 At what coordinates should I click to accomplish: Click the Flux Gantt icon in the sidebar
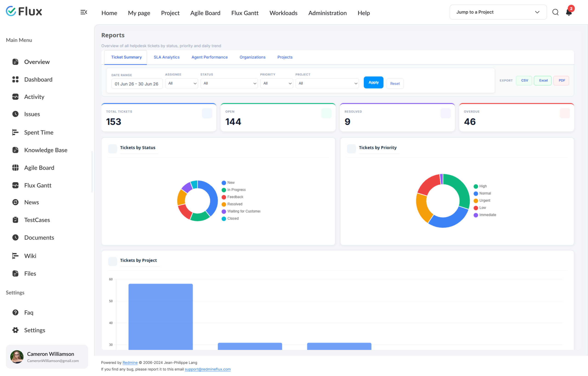coord(15,185)
